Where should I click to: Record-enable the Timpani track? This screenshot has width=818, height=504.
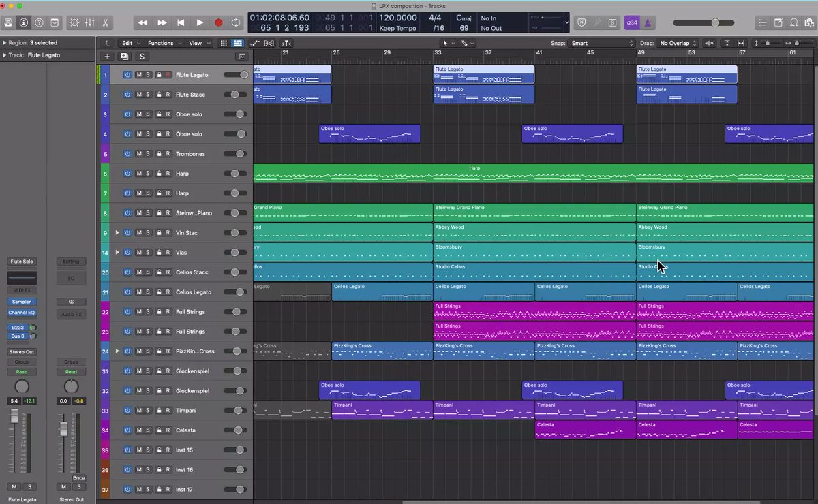click(x=168, y=411)
